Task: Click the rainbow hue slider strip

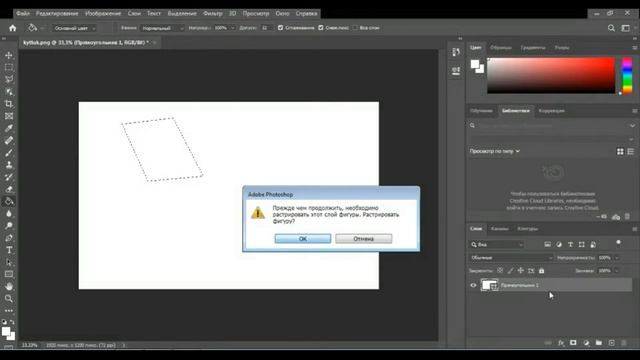Action: click(627, 76)
